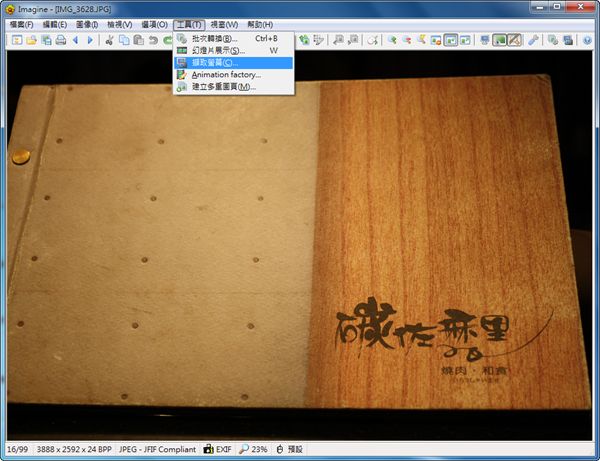Screen dimensions: 600x461
Task: Click the lightning auto-zoom magnifier icon
Action: tap(421, 40)
